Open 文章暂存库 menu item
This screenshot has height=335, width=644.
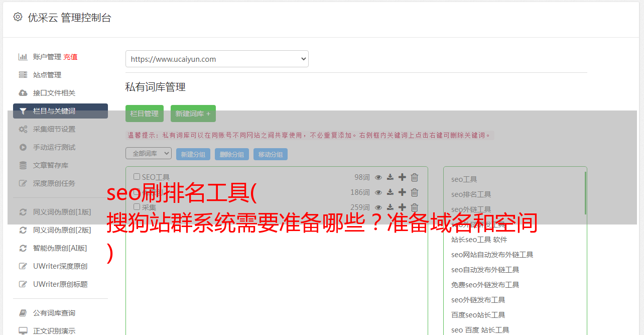[51, 165]
